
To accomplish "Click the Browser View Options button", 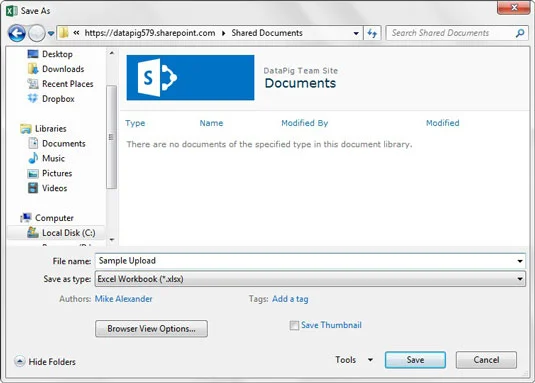I will [151, 328].
